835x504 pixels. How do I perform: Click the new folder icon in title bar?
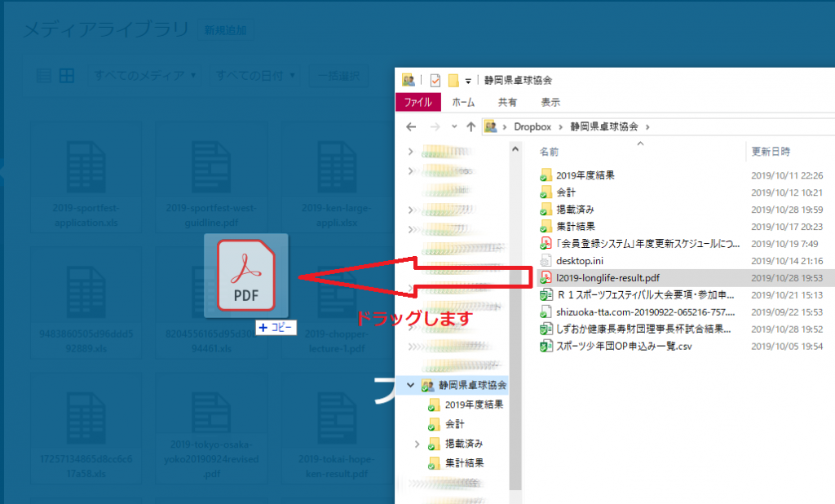[x=453, y=80]
